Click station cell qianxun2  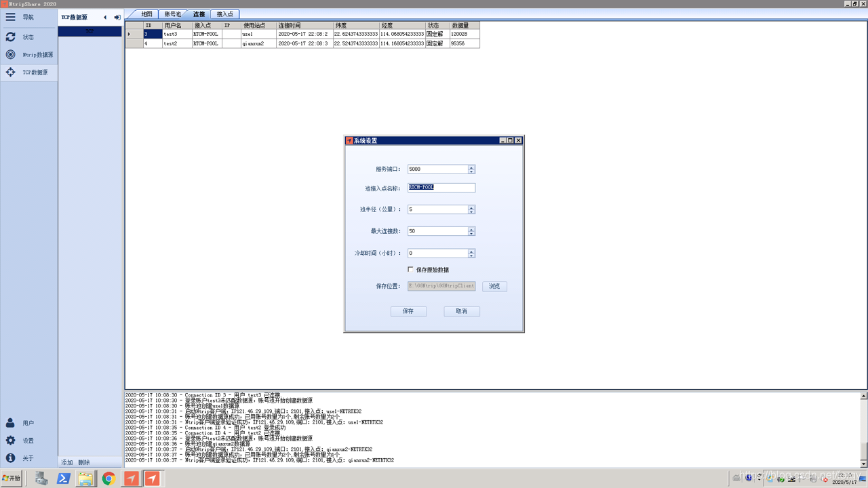(x=258, y=43)
